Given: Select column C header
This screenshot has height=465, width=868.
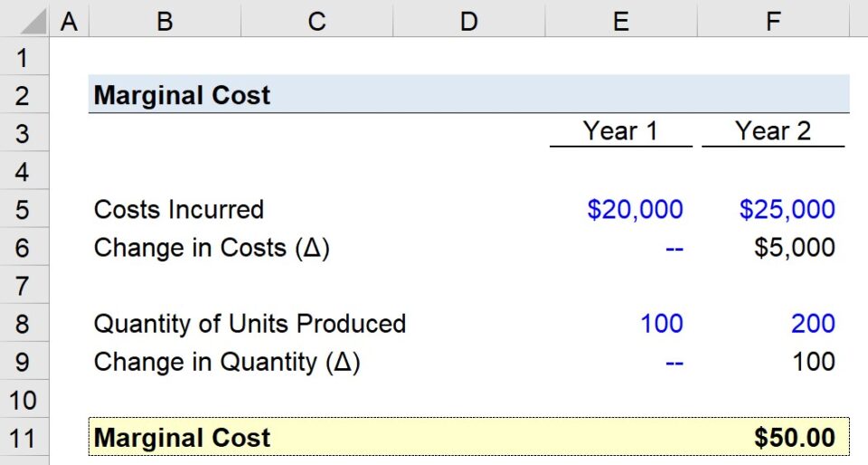Looking at the screenshot, I should pyautogui.click(x=316, y=20).
